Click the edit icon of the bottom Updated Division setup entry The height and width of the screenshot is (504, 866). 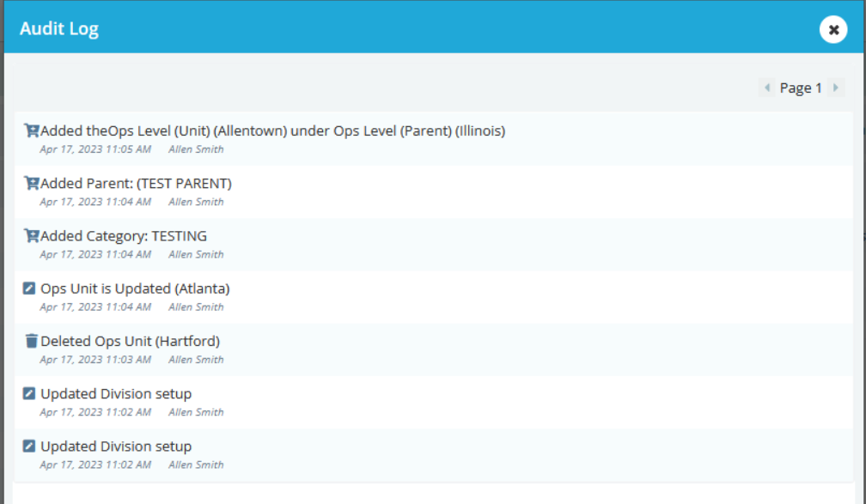click(x=29, y=446)
